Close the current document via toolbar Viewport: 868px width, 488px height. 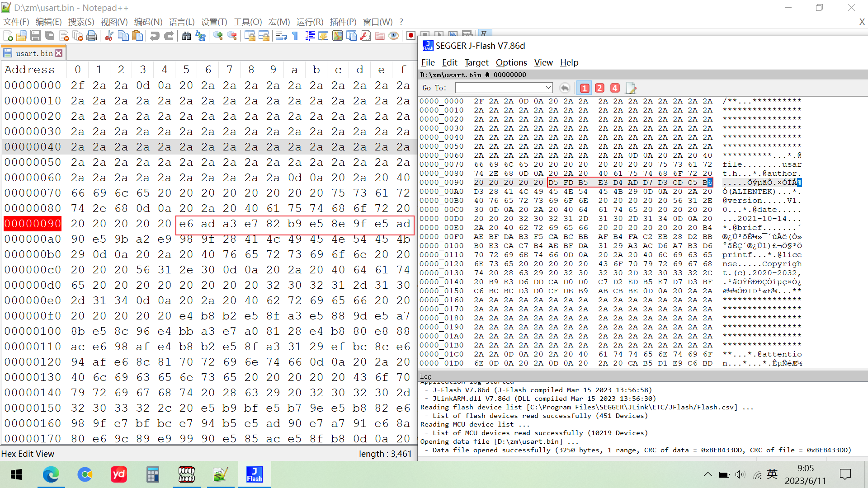[64, 36]
